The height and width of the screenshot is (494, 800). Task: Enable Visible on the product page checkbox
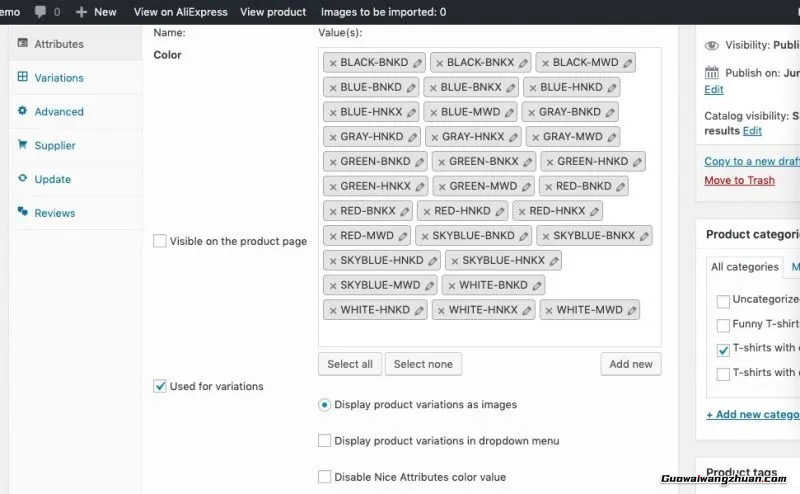[160, 241]
